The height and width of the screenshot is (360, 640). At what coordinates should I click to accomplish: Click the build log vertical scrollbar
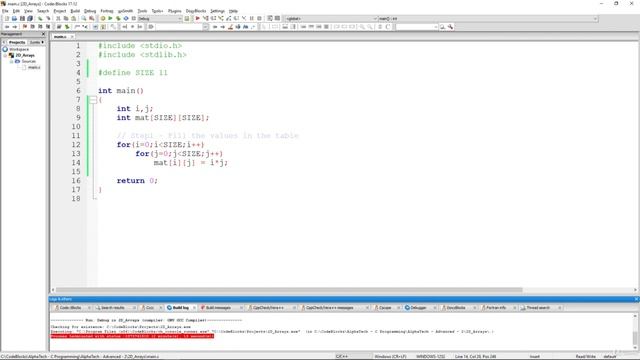coord(635,337)
